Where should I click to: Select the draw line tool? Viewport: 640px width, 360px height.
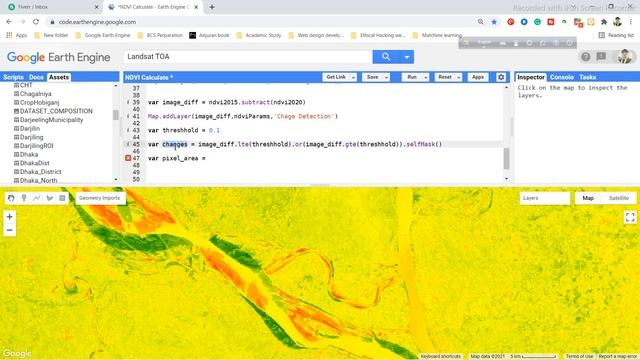37,198
